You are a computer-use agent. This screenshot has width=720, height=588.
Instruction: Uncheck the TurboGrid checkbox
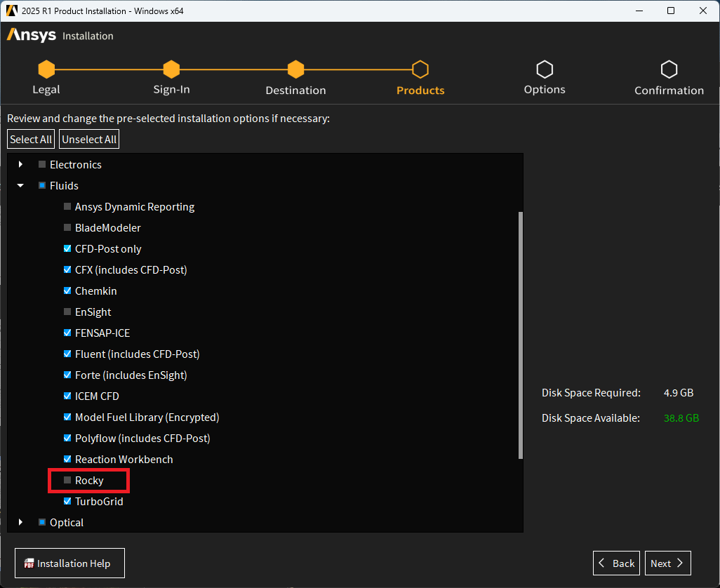coord(67,502)
